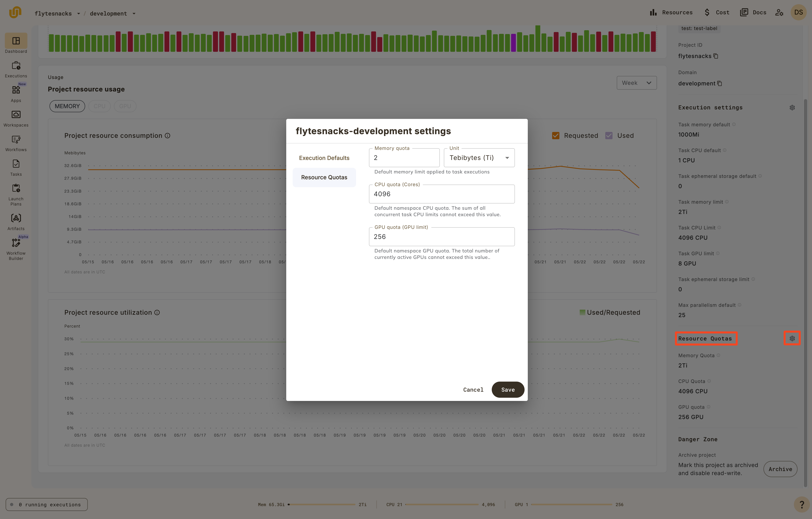
Task: Open the Tebibytes unit dropdown
Action: coord(479,158)
